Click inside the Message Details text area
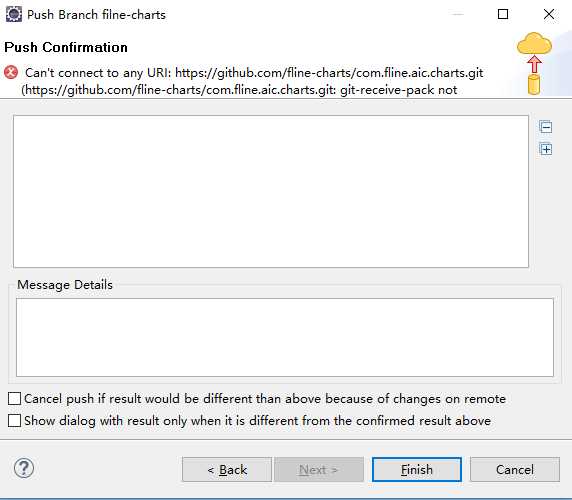The height and width of the screenshot is (500, 572). pos(285,337)
